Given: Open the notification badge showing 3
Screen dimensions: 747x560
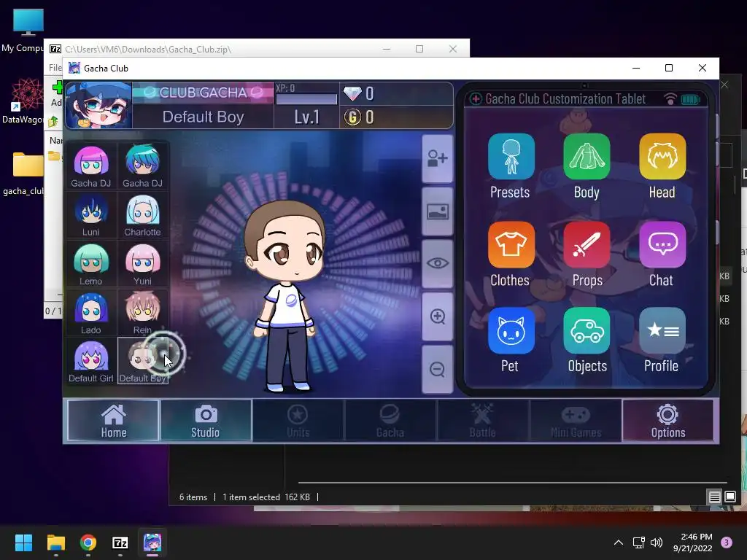Looking at the screenshot, I should [x=727, y=542].
